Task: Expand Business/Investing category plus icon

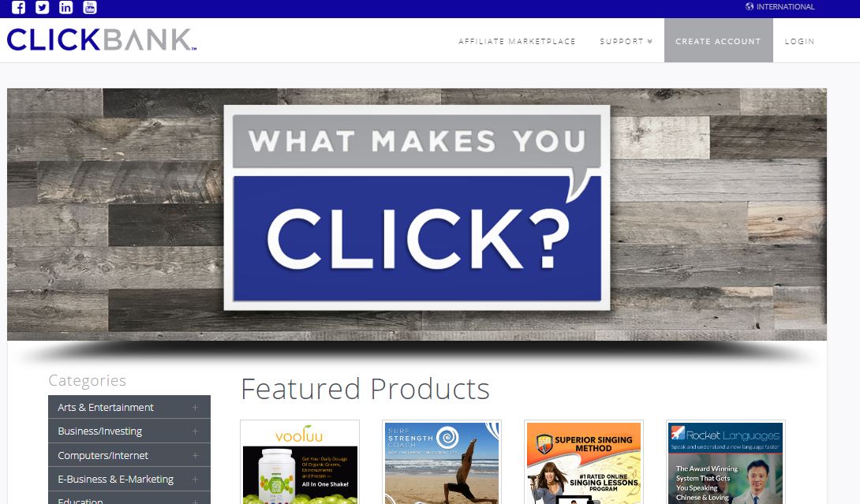Action: click(195, 431)
